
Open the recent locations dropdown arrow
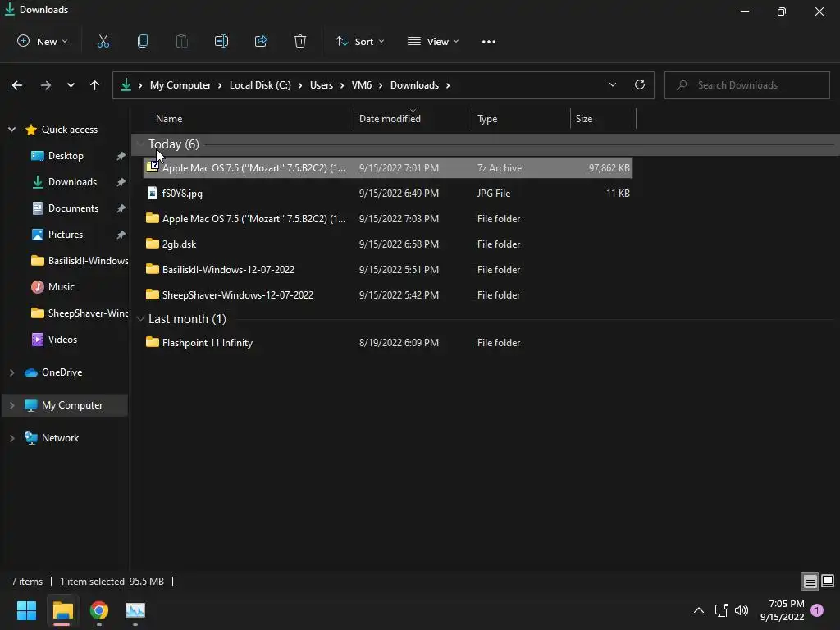(x=71, y=85)
